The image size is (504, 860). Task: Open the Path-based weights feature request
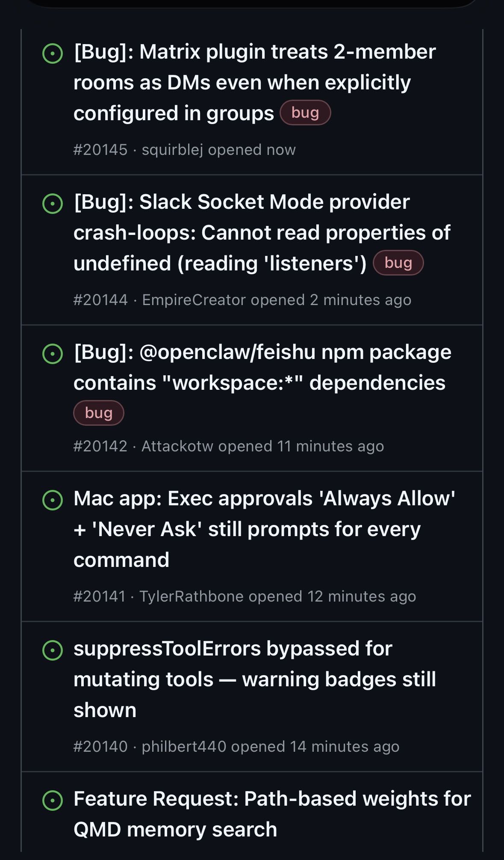click(x=272, y=814)
